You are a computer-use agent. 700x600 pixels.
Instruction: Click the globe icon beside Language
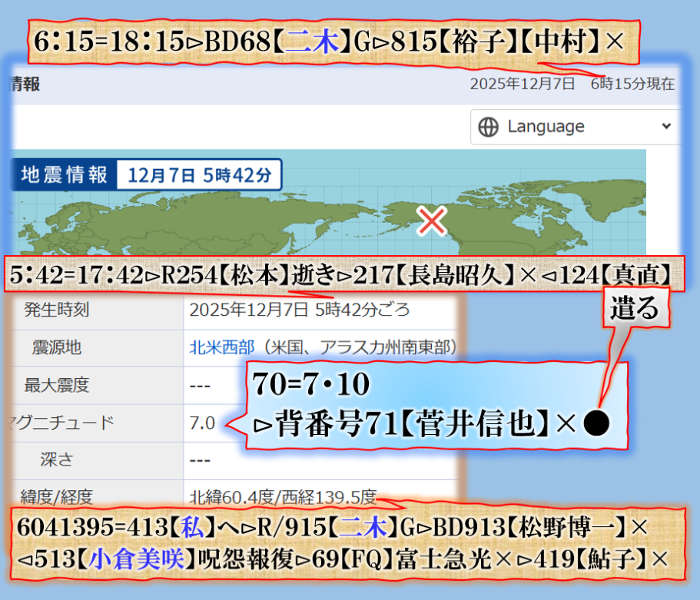coord(488,127)
